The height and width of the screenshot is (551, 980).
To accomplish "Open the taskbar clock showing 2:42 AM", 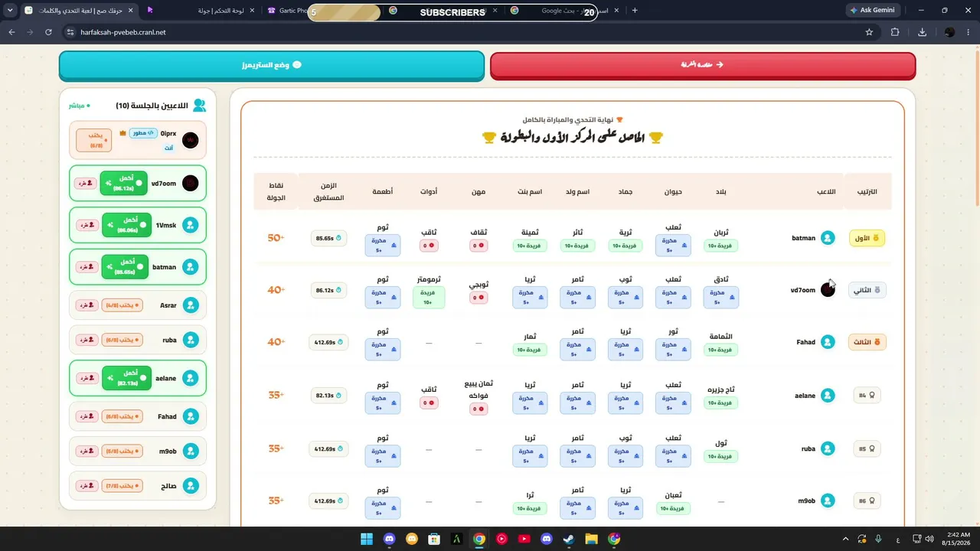I will click(957, 539).
